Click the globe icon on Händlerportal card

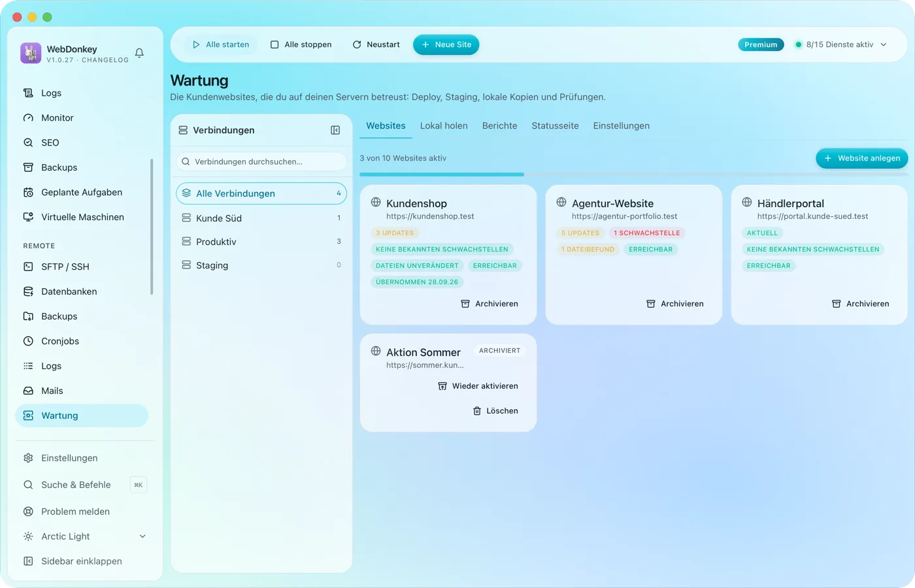747,202
